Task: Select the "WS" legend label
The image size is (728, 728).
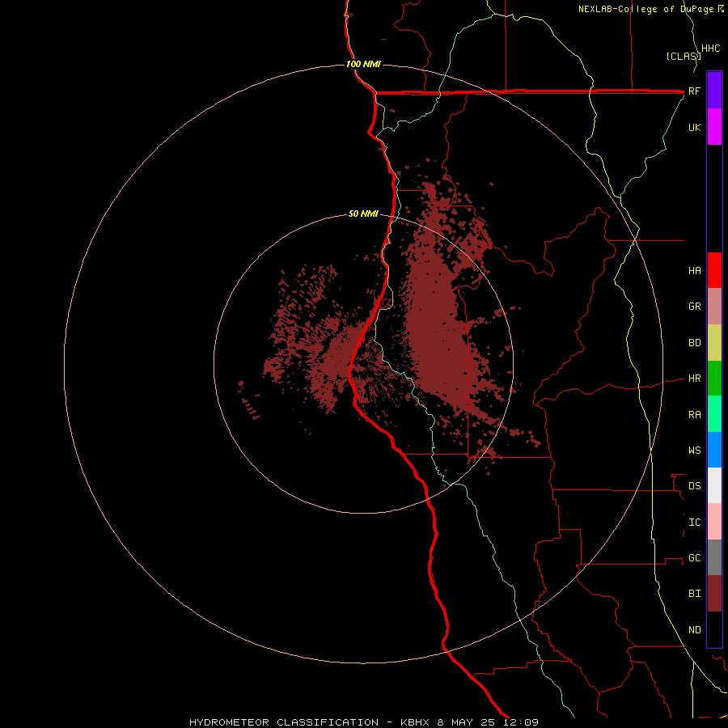Action: pos(694,451)
